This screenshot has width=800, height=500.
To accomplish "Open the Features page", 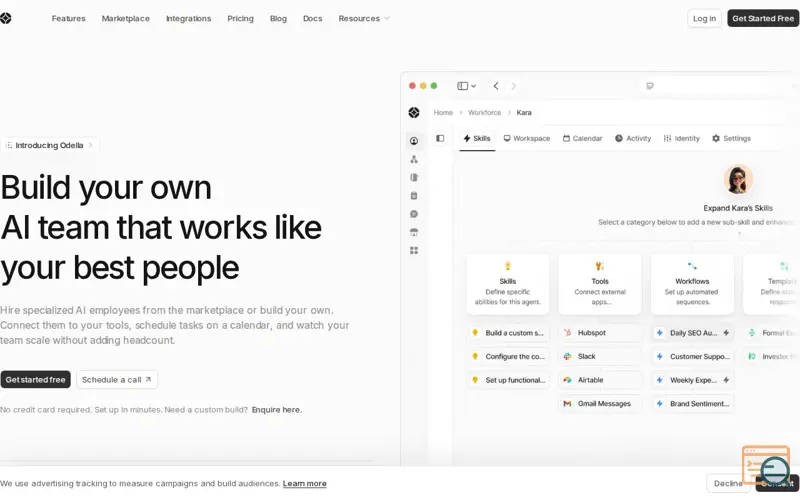I will point(68,18).
